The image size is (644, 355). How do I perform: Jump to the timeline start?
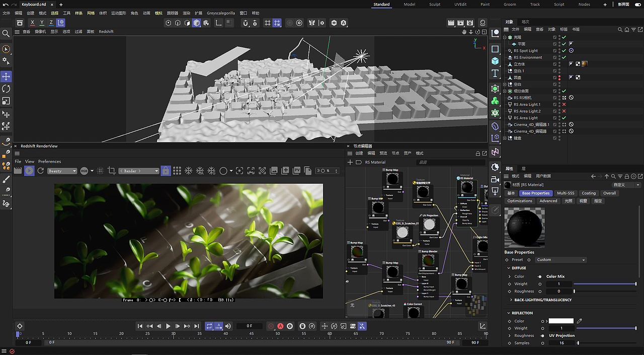coord(140,326)
